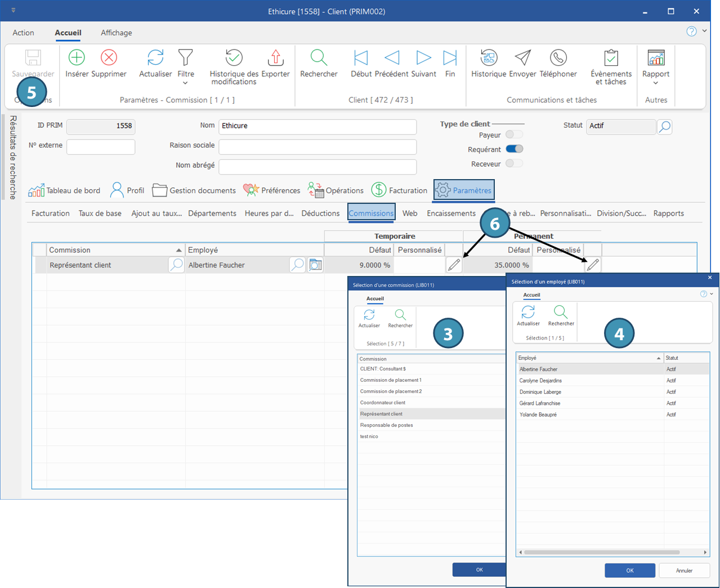The width and height of the screenshot is (720, 588).
Task: Click the Insérer icon in the ribbon
Action: coord(77,58)
